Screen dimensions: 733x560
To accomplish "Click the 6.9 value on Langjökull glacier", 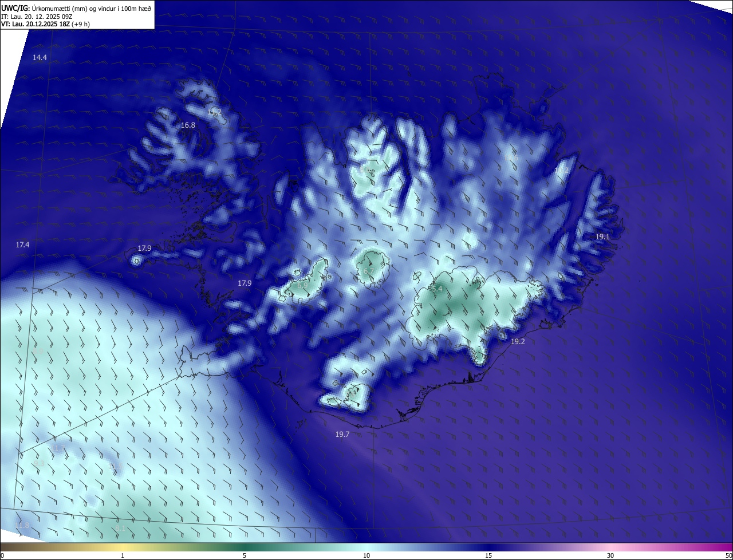I will [x=303, y=285].
